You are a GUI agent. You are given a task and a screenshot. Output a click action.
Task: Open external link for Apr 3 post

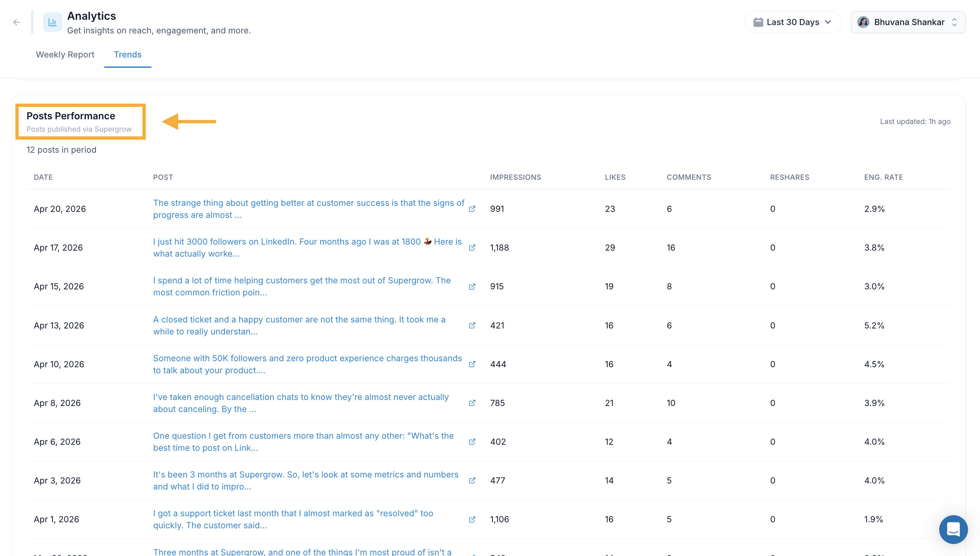(x=472, y=480)
